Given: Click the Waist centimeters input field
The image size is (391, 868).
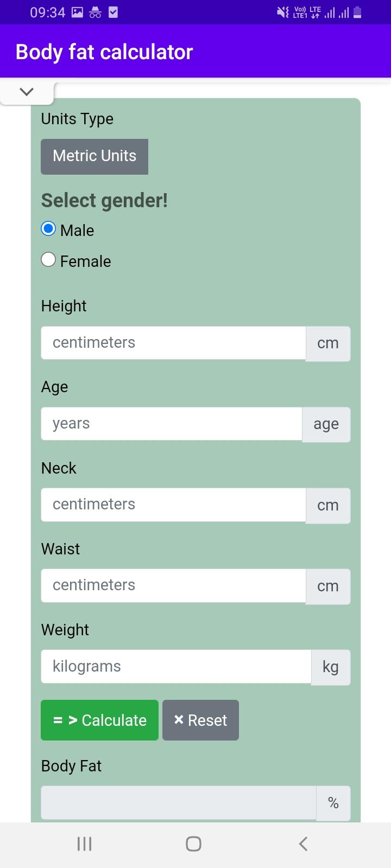Looking at the screenshot, I should coord(173,585).
